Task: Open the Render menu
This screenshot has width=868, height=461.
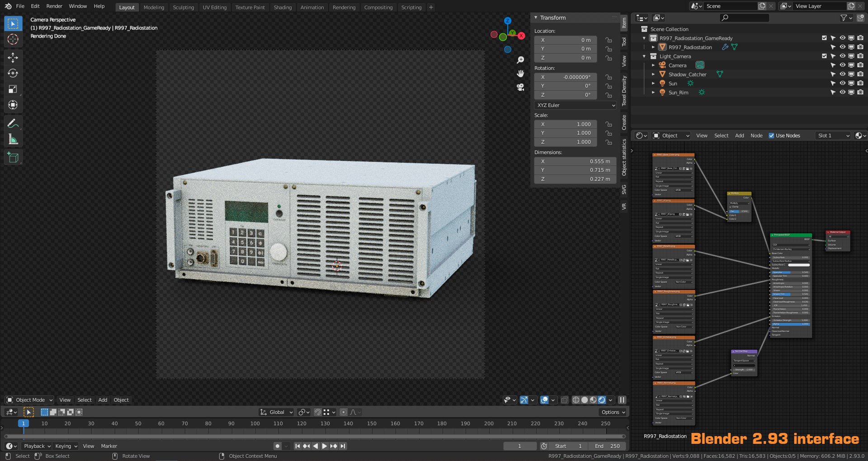Action: 54,6
